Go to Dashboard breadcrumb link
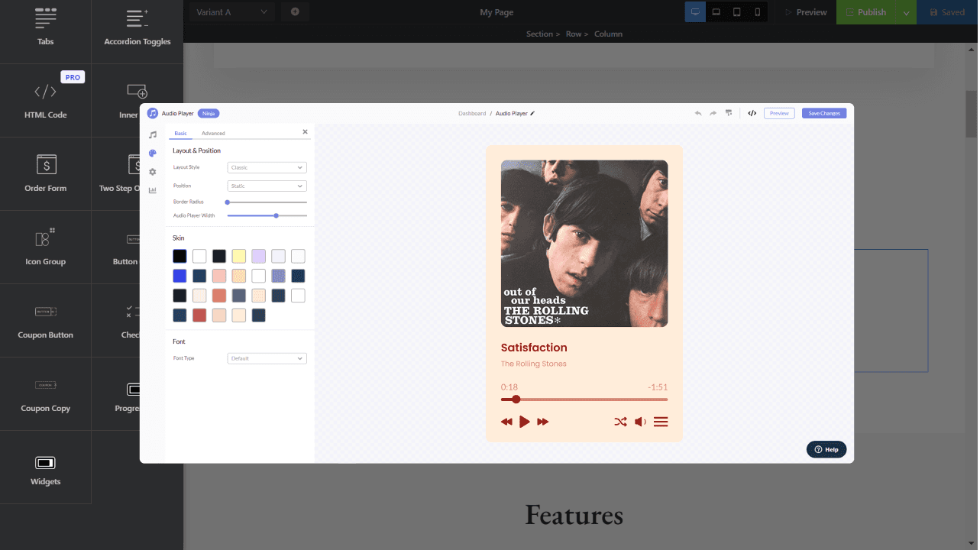Image resolution: width=980 pixels, height=550 pixels. [x=472, y=113]
